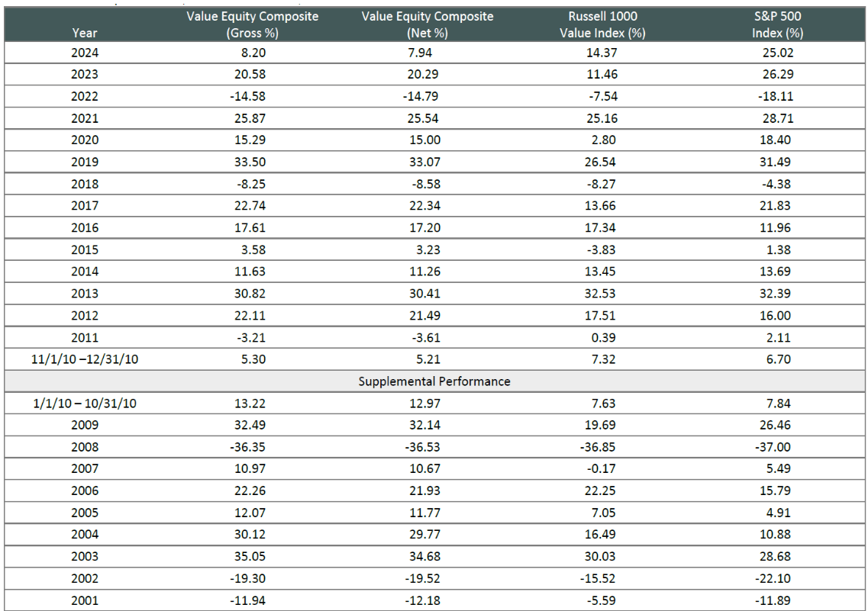This screenshot has height=611, width=868.
Task: Select the 2017 S&P 500 value 21.83
Action: pos(776,206)
